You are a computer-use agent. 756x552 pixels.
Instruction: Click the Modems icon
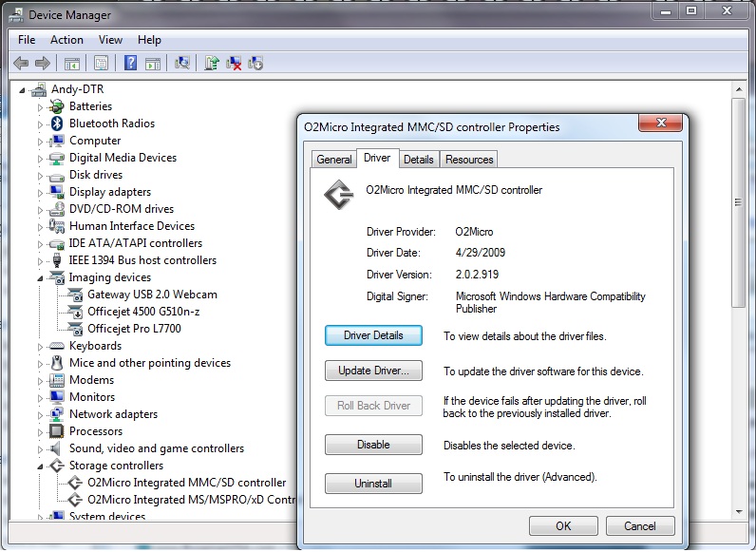point(56,380)
